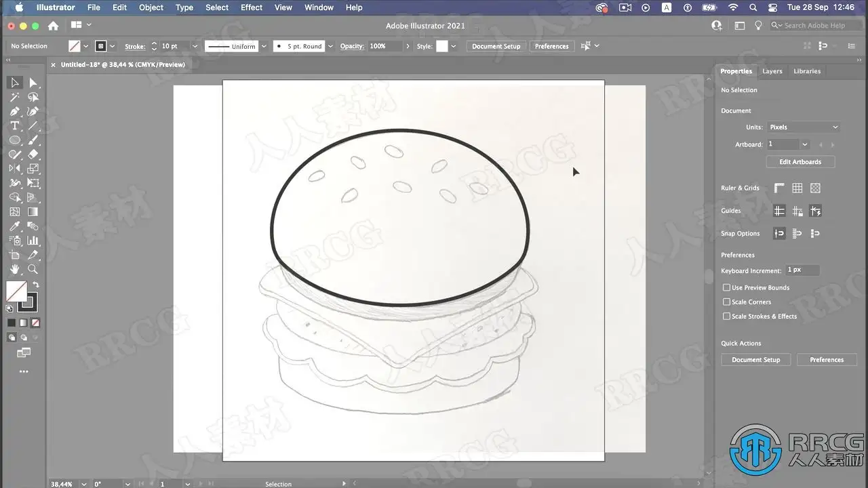Viewport: 868px width, 488px height.
Task: Select the Blend tool
Action: tap(33, 226)
